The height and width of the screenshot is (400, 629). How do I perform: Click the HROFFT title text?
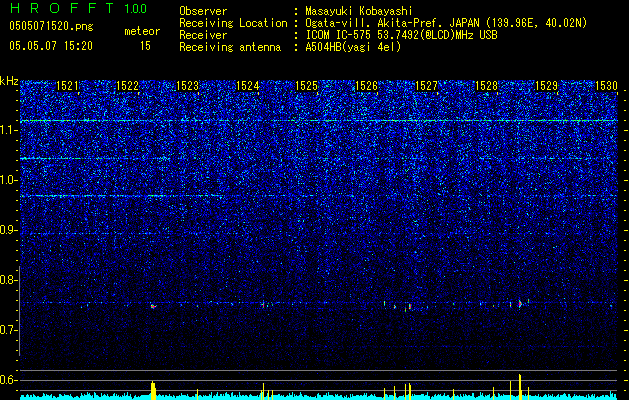(62, 8)
